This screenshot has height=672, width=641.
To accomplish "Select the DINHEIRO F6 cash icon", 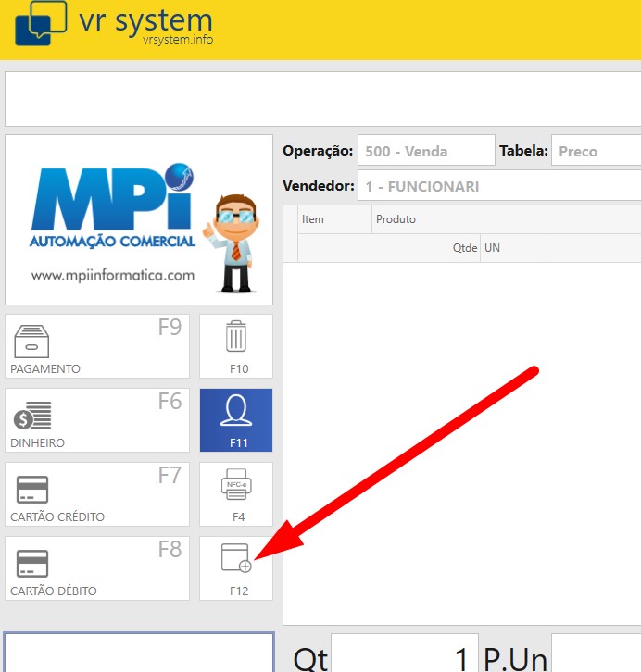I will [32, 416].
